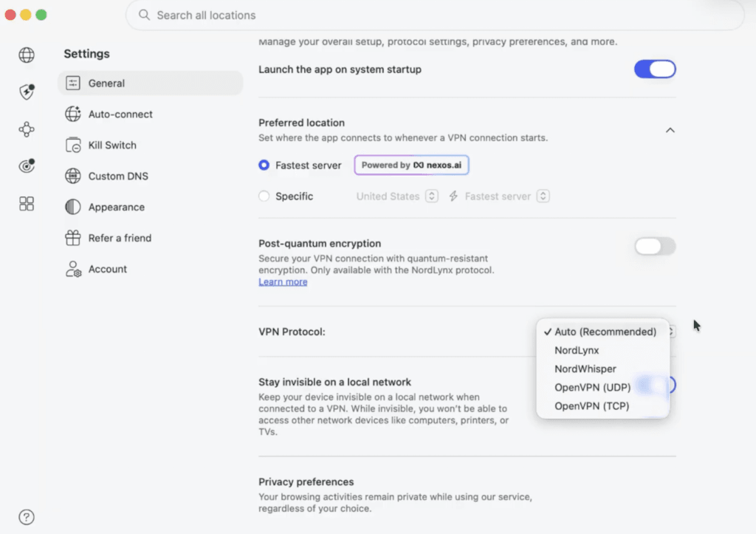Viewport: 756px width, 534px height.
Task: Open Appearance settings label
Action: tap(116, 207)
